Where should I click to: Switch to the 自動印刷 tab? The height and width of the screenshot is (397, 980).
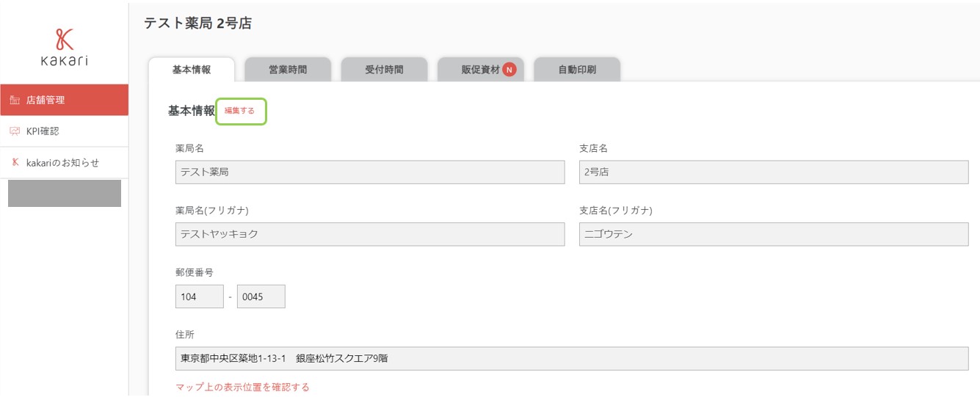tap(577, 70)
